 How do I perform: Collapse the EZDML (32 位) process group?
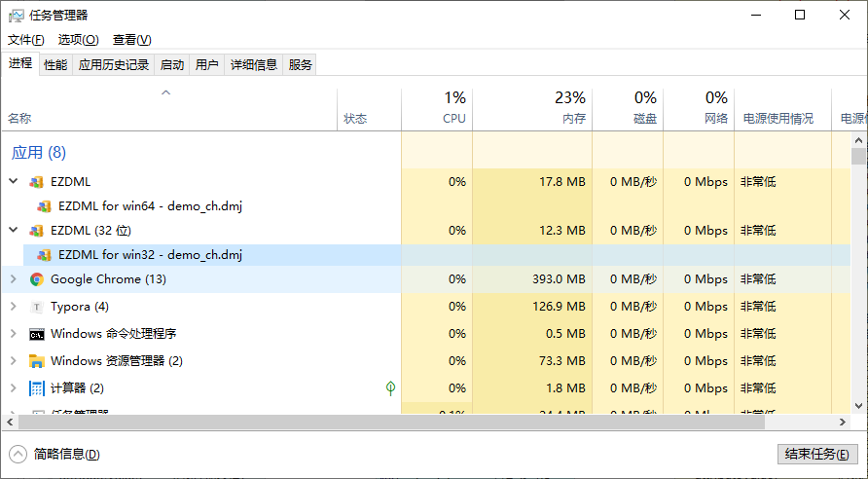point(14,230)
